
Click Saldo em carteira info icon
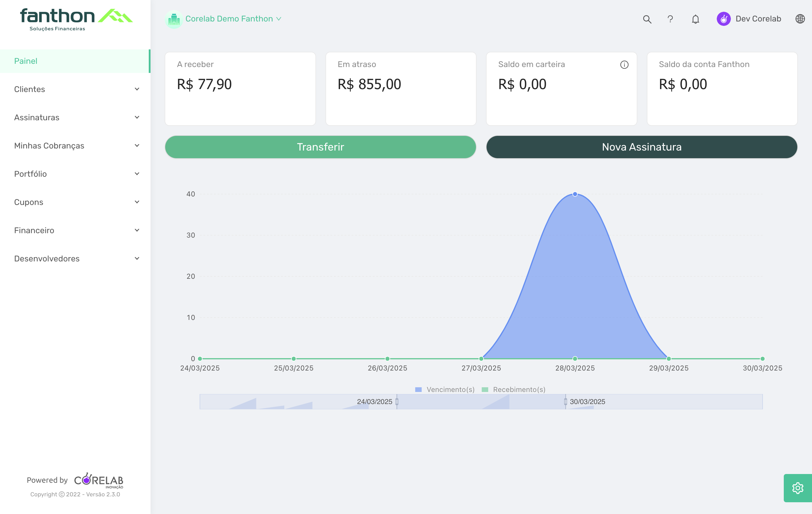pyautogui.click(x=624, y=65)
